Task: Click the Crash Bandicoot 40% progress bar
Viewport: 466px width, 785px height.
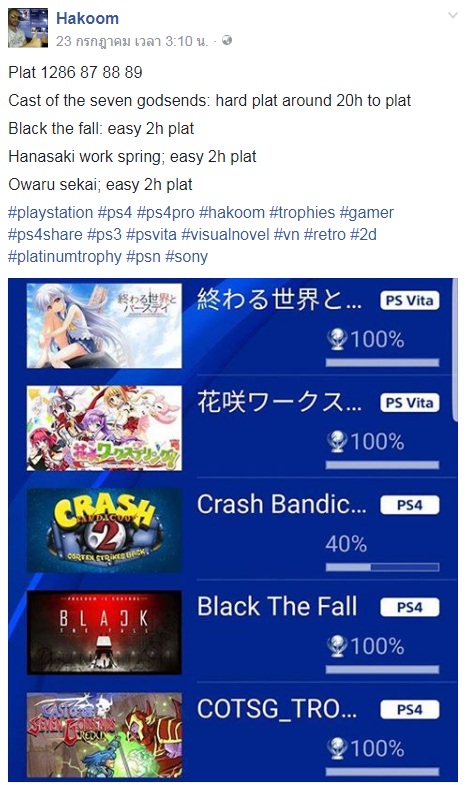Action: click(382, 567)
